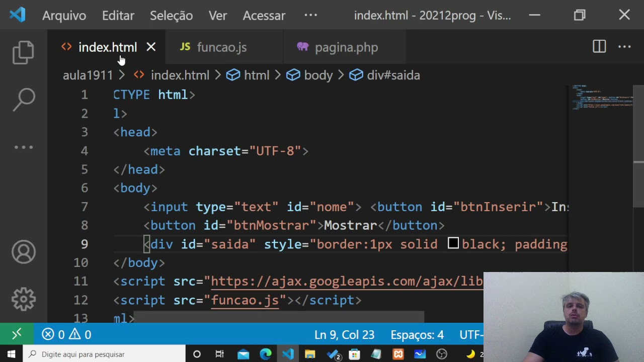This screenshot has height=362, width=644.
Task: Open Cortana circle icon on taskbar
Action: point(197,354)
